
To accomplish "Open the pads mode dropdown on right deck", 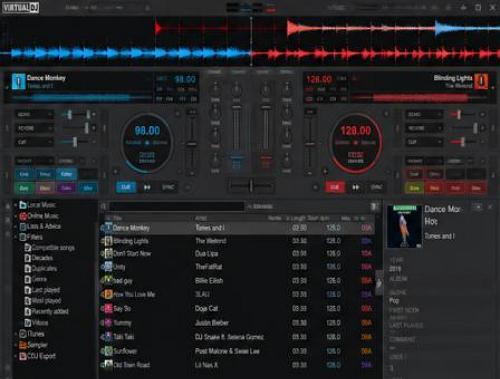I will pyautogui.click(x=424, y=161).
